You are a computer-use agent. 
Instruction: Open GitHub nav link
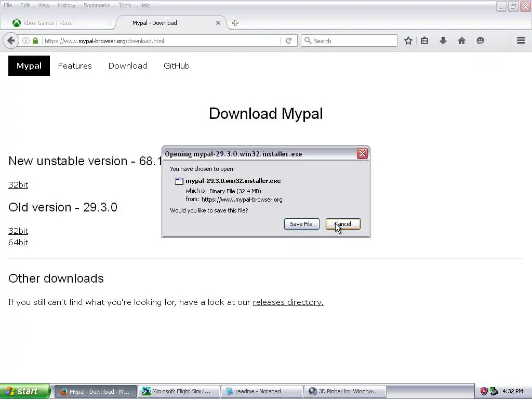click(177, 66)
